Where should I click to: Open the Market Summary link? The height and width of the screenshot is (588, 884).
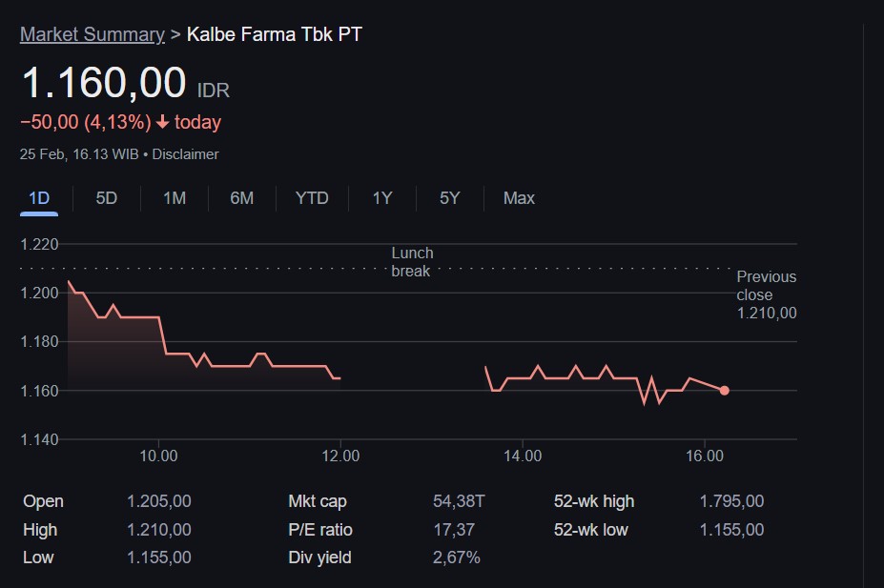(x=93, y=34)
